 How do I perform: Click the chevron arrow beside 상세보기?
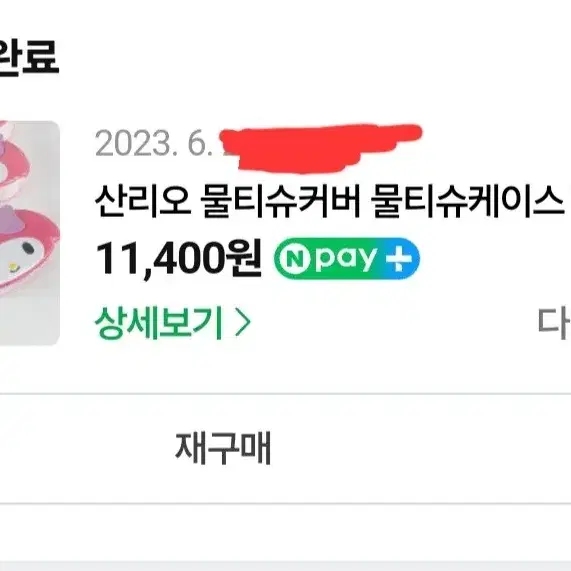click(243, 322)
